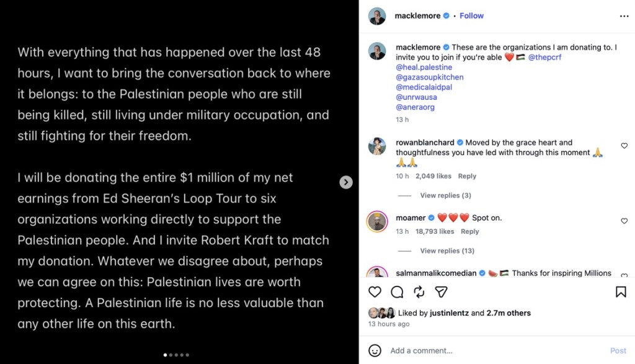Expand View replies (13) under moamer
The image size is (635, 364).
447,251
